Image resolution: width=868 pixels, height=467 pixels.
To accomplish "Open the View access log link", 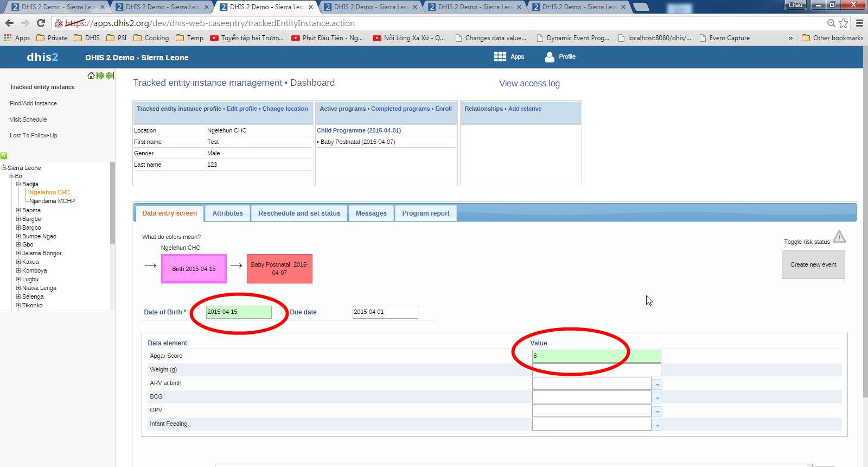I will click(x=529, y=84).
